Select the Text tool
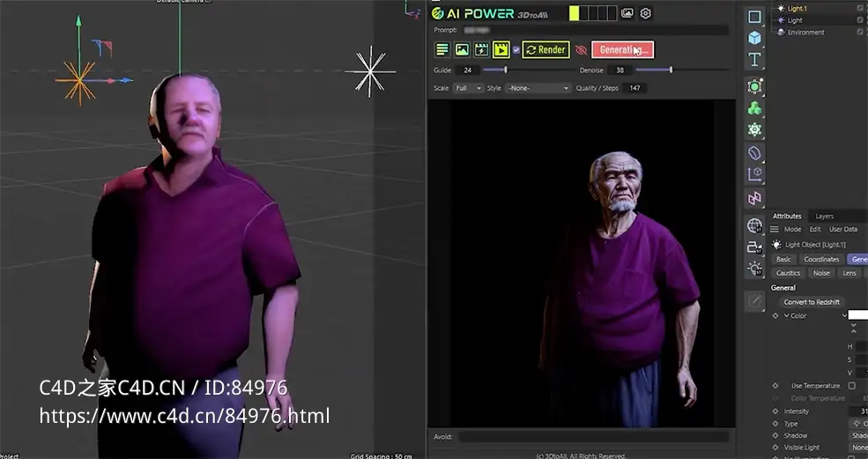 [754, 59]
